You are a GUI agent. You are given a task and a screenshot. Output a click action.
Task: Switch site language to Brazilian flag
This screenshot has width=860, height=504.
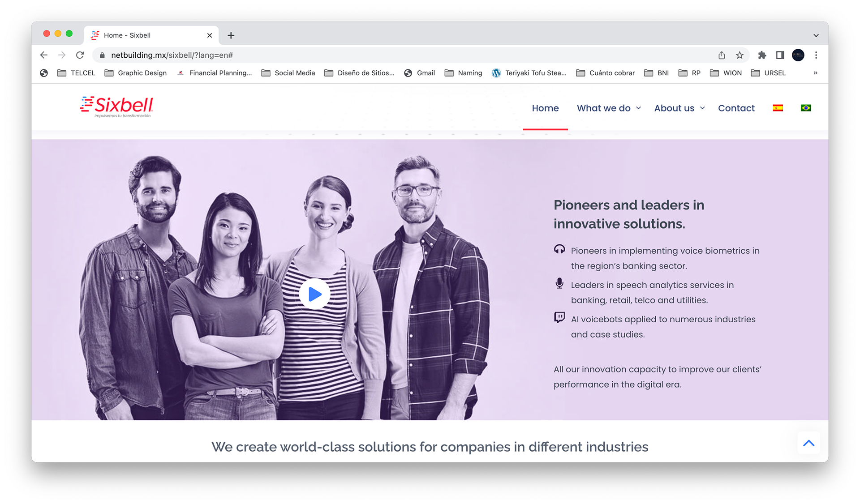pyautogui.click(x=806, y=108)
